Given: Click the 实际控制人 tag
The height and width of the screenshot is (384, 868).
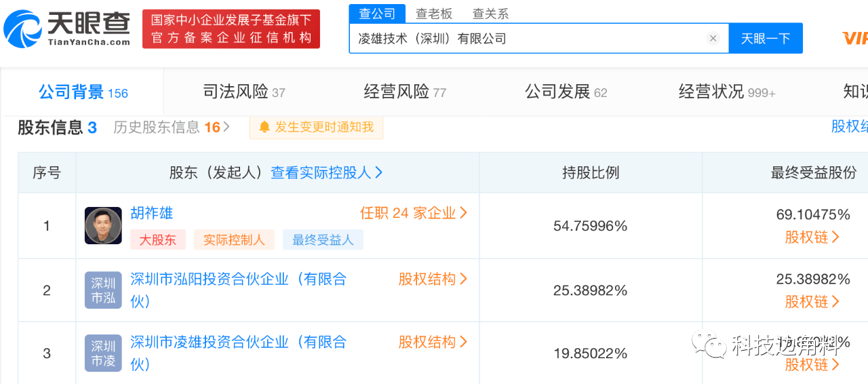Looking at the screenshot, I should click(234, 239).
